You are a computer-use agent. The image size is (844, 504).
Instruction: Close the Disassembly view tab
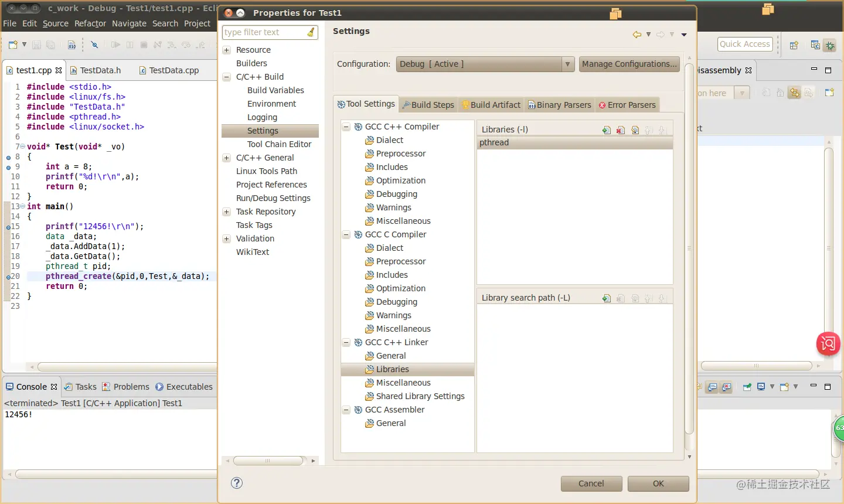coord(748,70)
